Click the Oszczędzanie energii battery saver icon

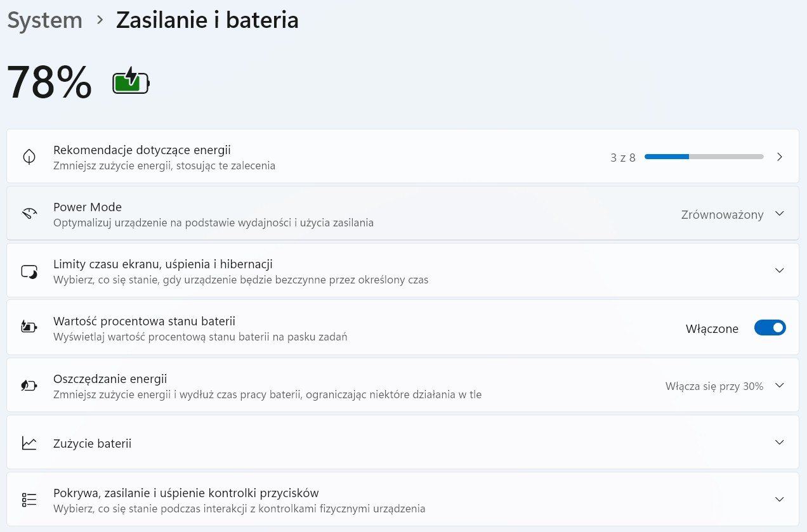point(29,386)
